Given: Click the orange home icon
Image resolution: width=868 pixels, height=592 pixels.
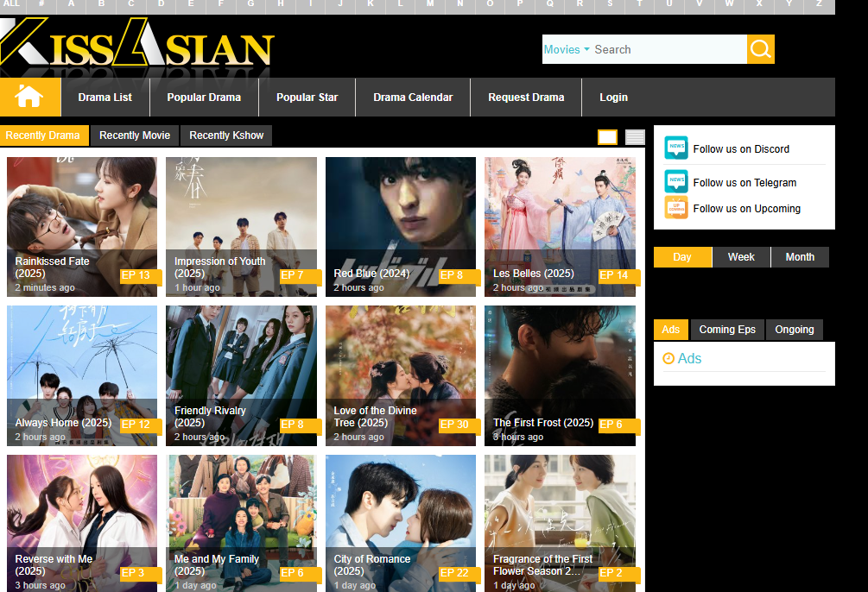Looking at the screenshot, I should tap(29, 97).
